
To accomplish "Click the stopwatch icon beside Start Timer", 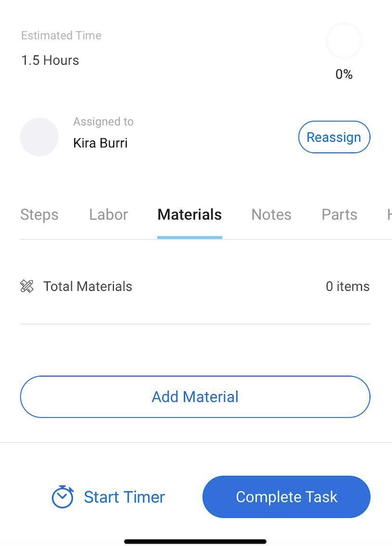I will click(x=62, y=497).
